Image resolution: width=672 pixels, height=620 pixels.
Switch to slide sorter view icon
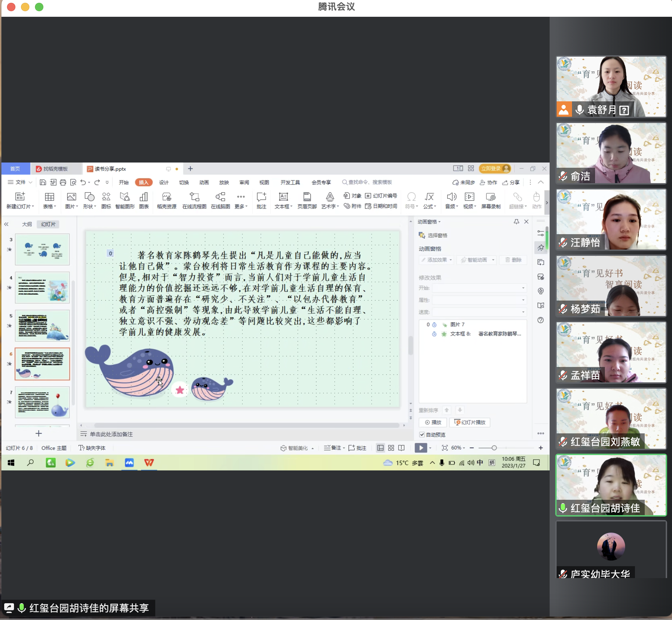pyautogui.click(x=391, y=448)
